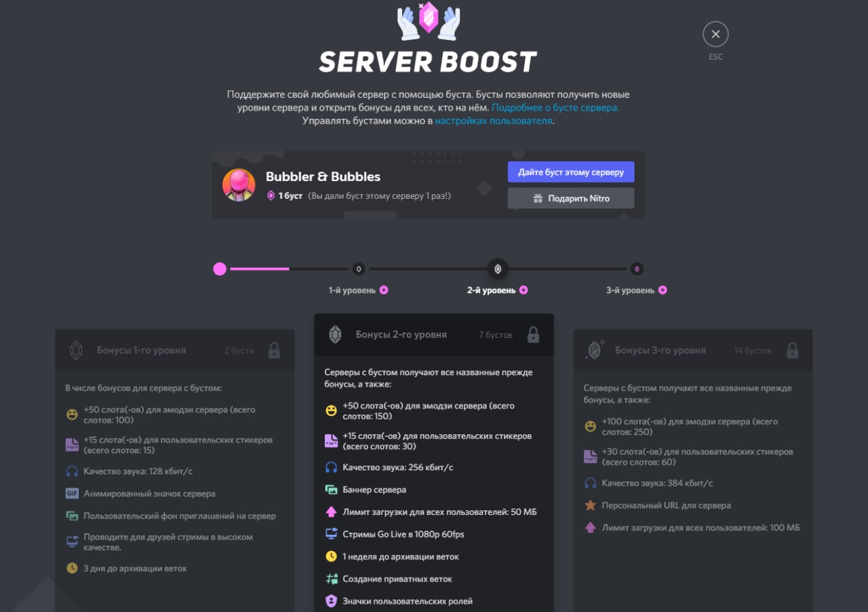Viewport: 868px width, 612px height.
Task: Click emoji icon for 'всего слотов: 100'
Action: 72,415
